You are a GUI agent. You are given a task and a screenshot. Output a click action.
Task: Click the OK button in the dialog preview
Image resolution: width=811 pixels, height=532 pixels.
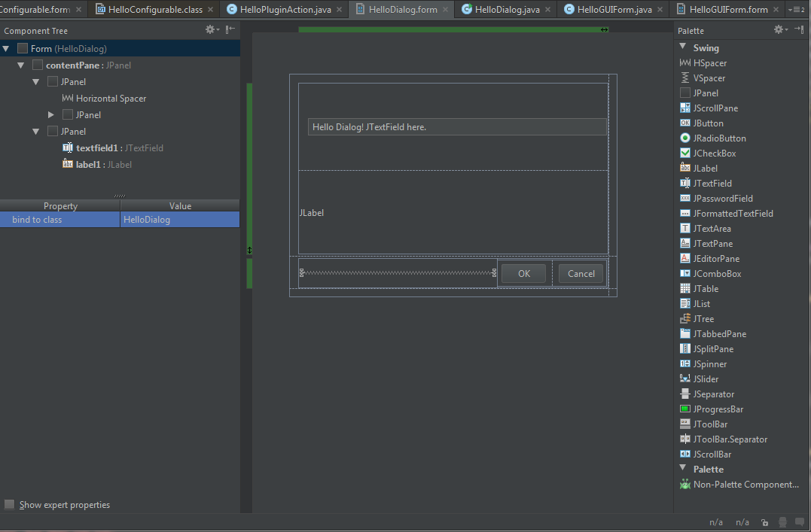pos(523,273)
